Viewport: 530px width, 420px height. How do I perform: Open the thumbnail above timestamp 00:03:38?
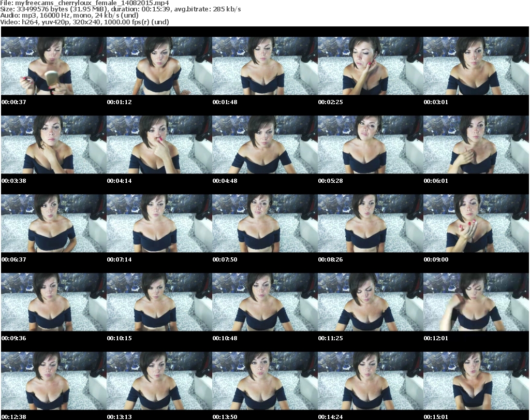54,144
